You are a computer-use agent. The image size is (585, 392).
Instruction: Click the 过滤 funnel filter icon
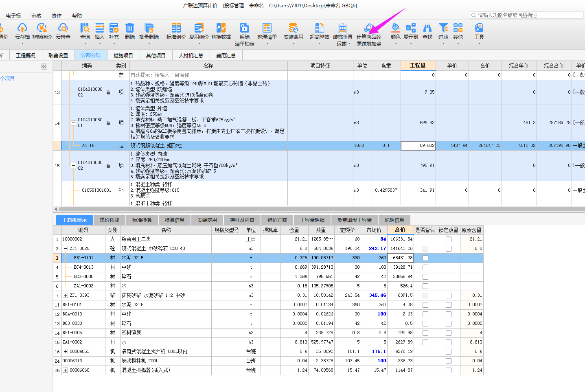pos(443,28)
